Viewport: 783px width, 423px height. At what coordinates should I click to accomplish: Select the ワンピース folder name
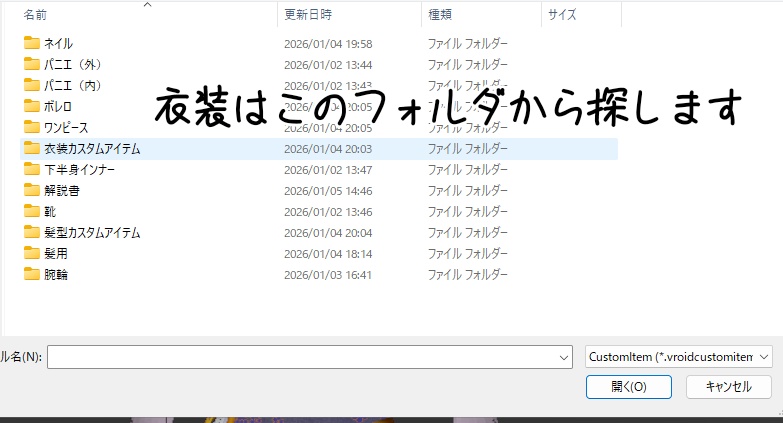tap(66, 127)
